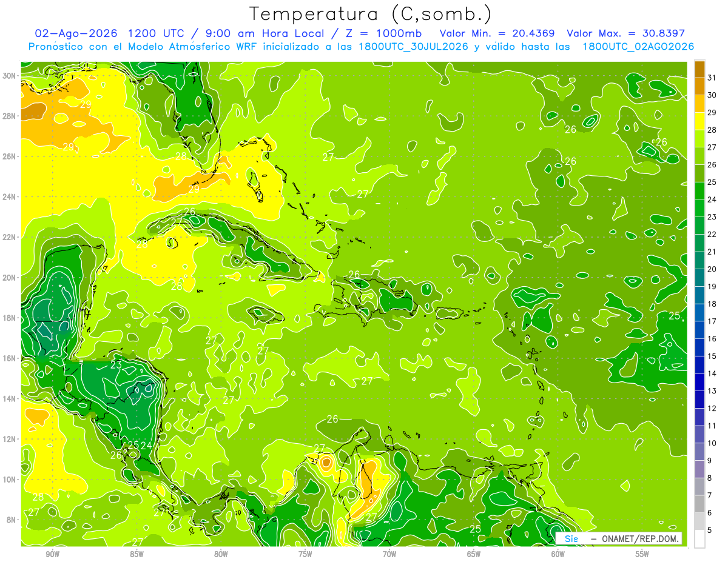
Task: Click the 18N latitude axis label
Action: (10, 318)
